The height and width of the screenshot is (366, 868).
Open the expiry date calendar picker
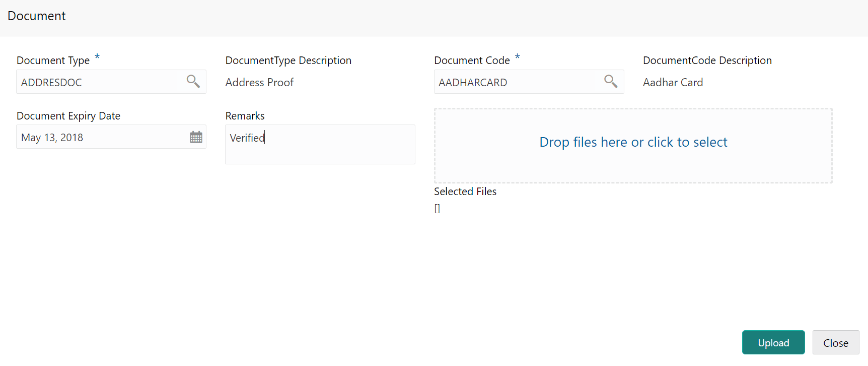point(196,137)
